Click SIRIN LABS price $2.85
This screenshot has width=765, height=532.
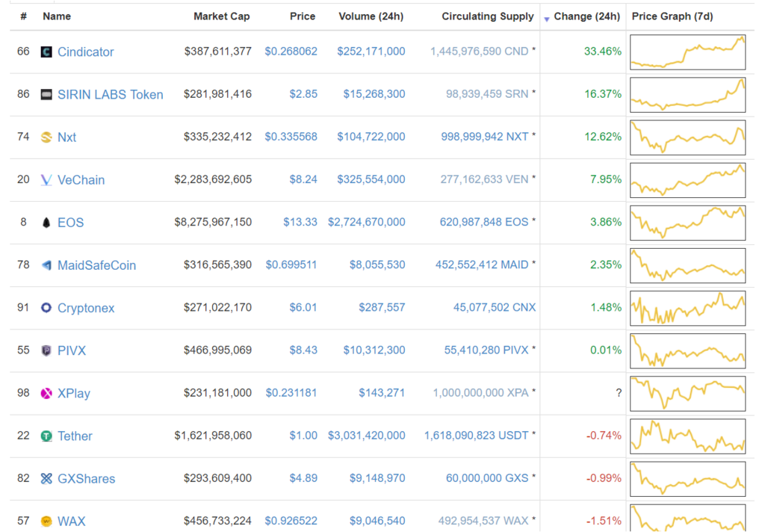[x=303, y=93]
